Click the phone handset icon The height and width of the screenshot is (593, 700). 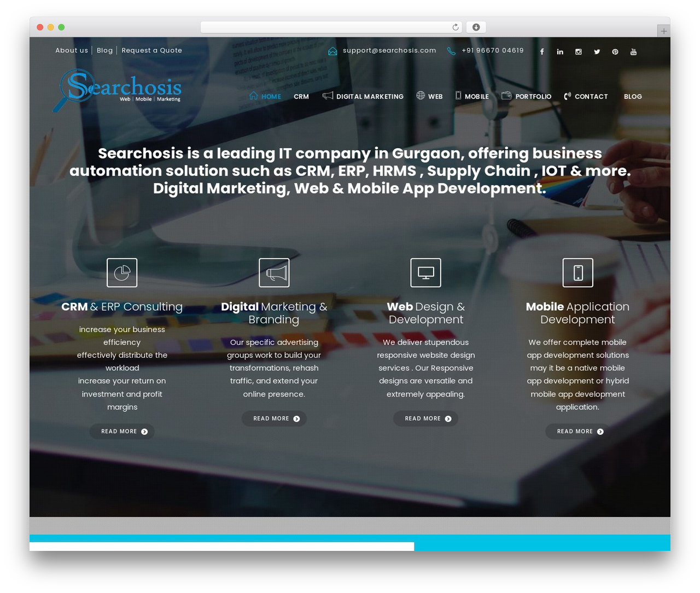coord(451,51)
